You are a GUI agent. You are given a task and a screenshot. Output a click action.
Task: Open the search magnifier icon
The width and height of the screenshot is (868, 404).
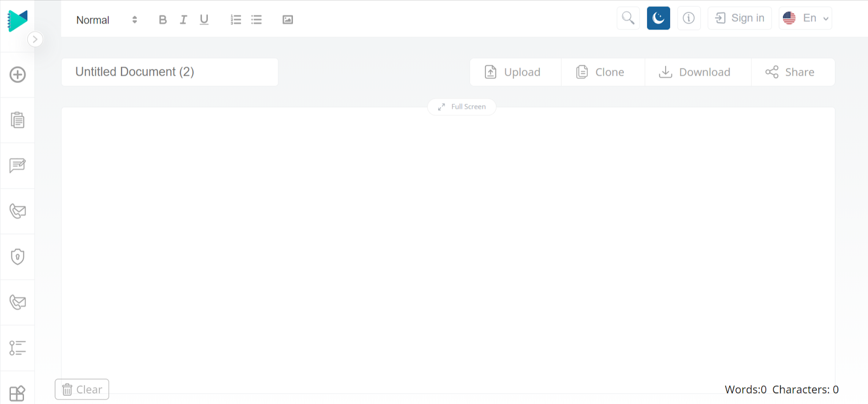click(628, 18)
